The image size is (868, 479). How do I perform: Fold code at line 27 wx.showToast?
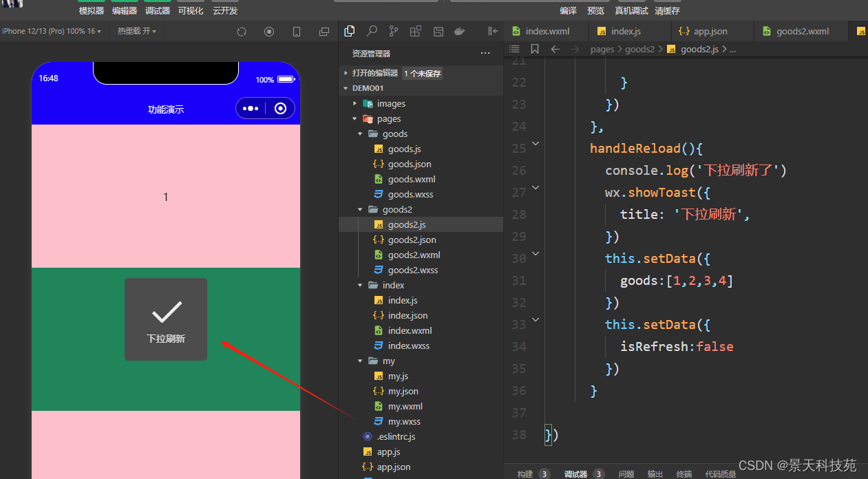tap(536, 187)
